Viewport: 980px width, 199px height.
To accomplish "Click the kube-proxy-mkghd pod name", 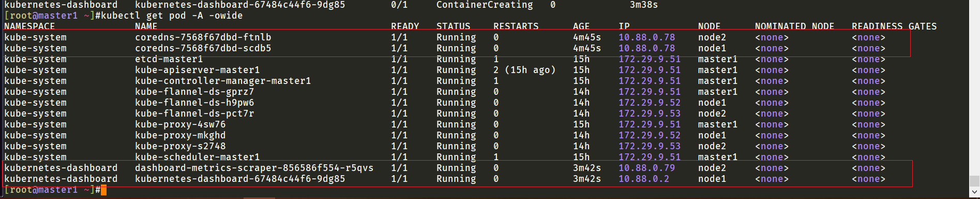I will coord(180,135).
